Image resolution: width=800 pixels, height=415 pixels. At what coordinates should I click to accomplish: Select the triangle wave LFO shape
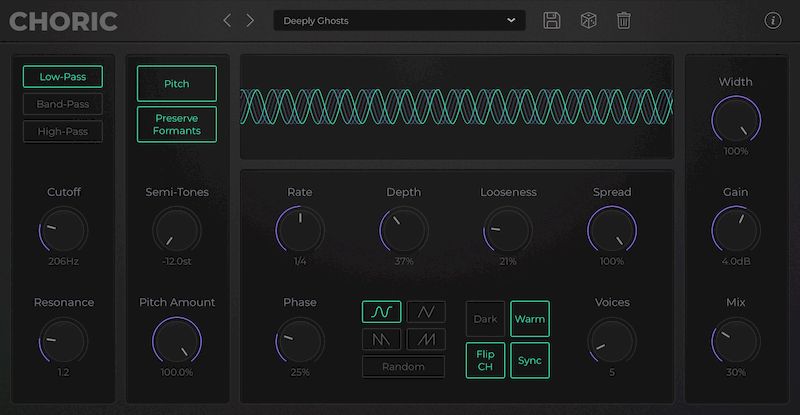point(427,312)
